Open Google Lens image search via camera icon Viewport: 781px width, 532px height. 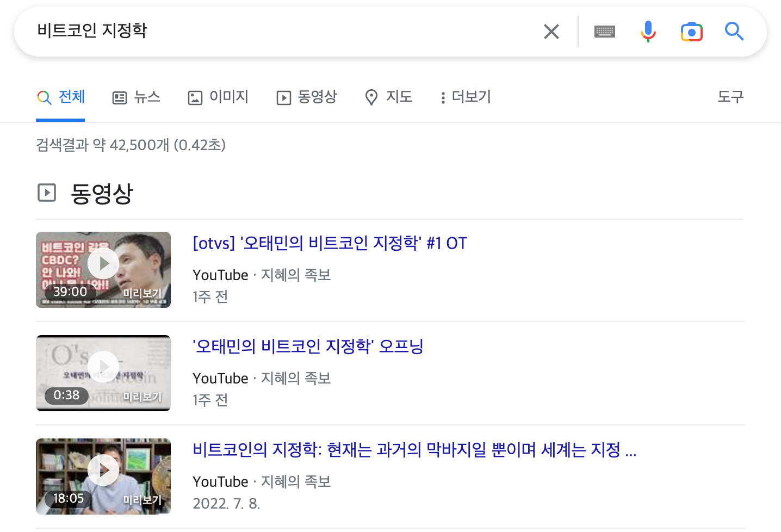click(691, 32)
